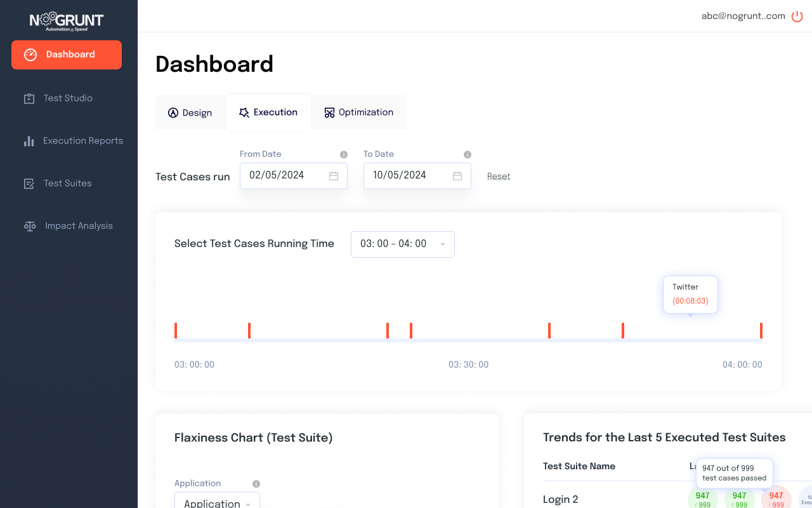Click the abc@nogrunt..com account email
Screen dimensions: 812x508
(742, 16)
